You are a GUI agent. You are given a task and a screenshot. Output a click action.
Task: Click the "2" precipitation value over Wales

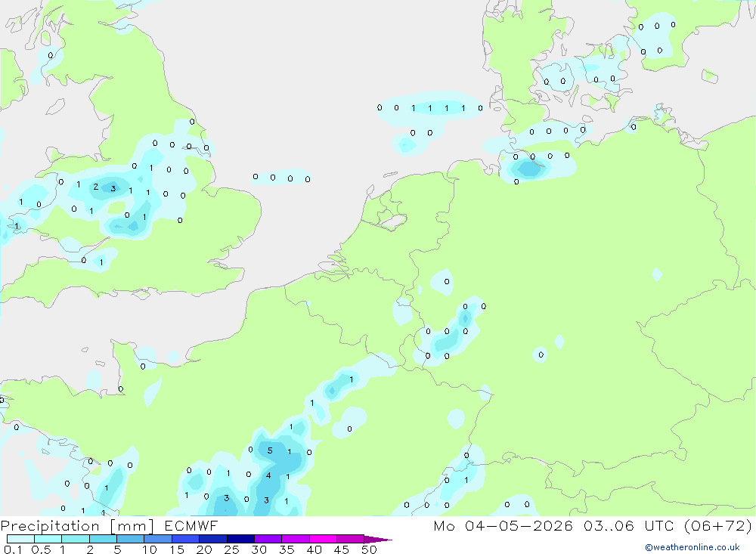coord(96,187)
